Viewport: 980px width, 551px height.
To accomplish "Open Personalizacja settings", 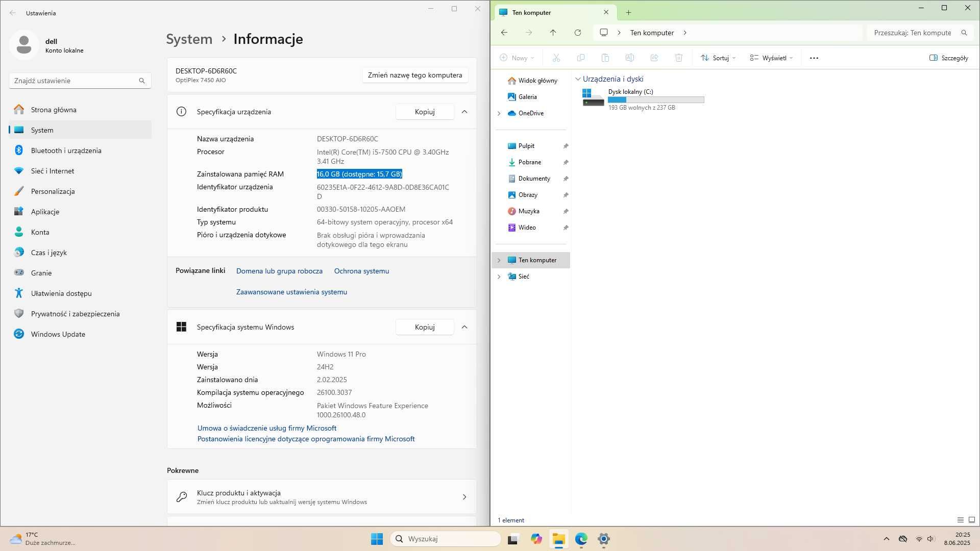I will pos(80,191).
